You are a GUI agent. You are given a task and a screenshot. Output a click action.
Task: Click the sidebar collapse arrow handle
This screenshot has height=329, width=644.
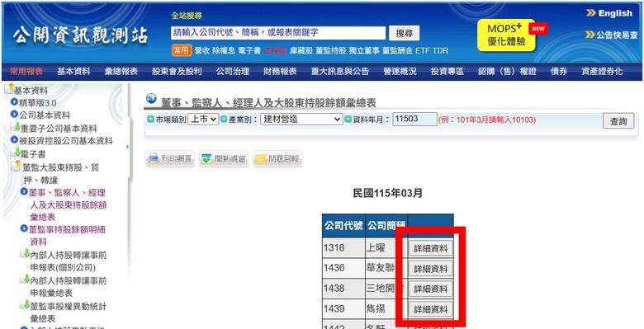(127, 147)
